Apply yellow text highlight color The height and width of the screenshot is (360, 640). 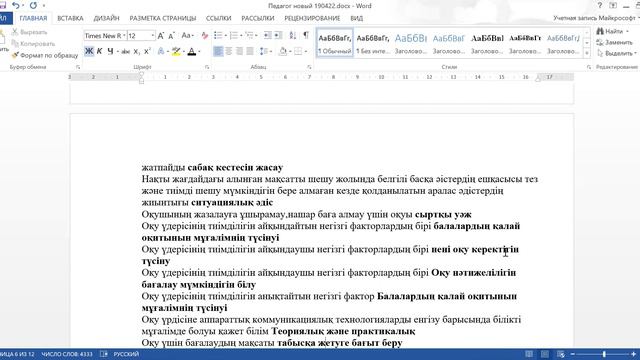(176, 51)
